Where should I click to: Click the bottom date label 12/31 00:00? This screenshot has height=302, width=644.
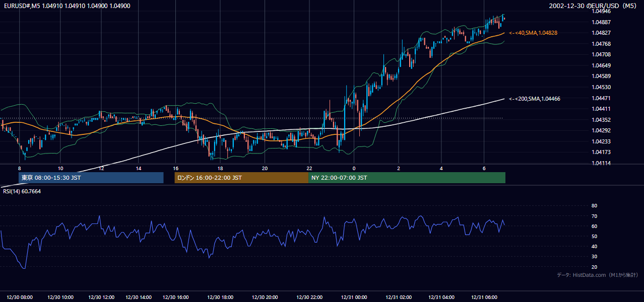pyautogui.click(x=354, y=297)
